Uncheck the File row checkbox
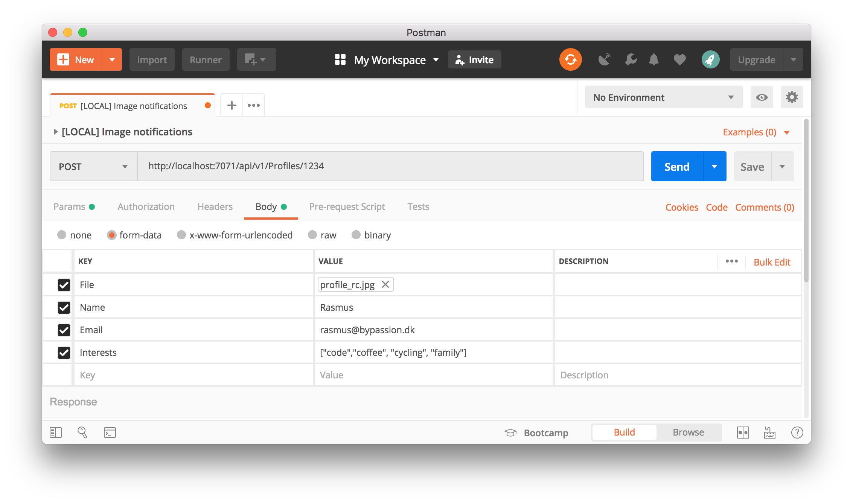Screen dimensions: 853x504 pyautogui.click(x=64, y=285)
